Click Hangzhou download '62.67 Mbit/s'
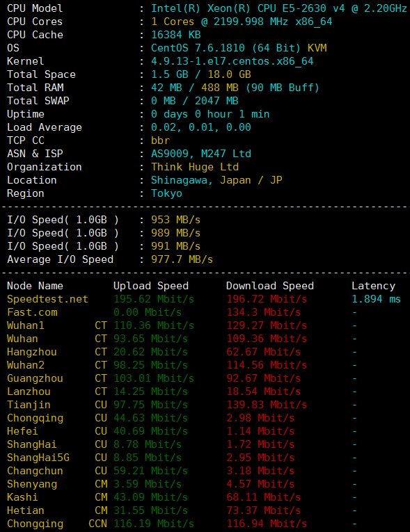This screenshot has height=532, width=410. [x=264, y=353]
